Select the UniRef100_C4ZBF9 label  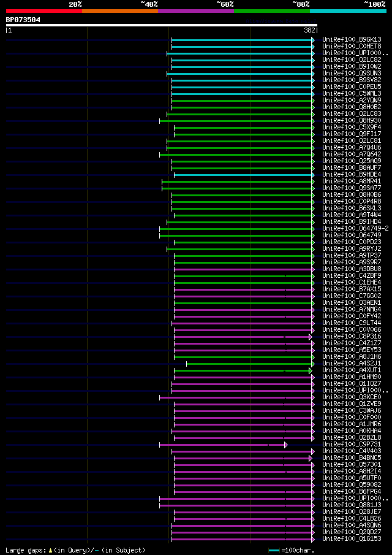pyautogui.click(x=352, y=276)
